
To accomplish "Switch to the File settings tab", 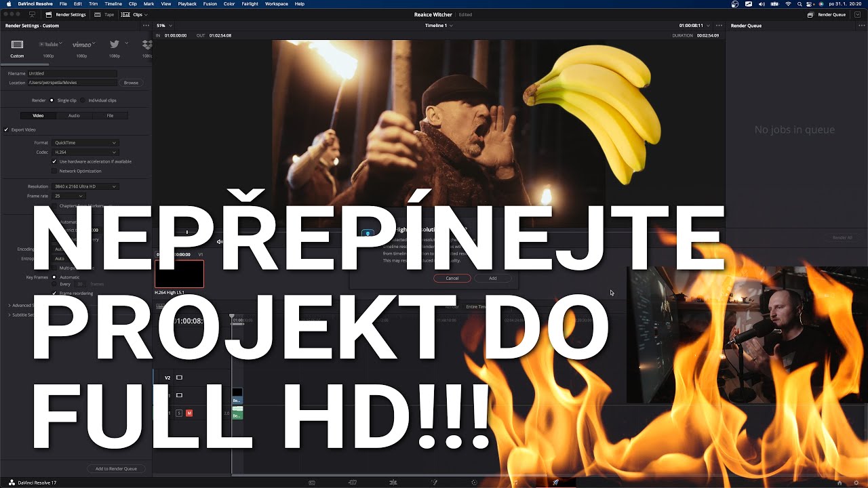I will pyautogui.click(x=110, y=115).
